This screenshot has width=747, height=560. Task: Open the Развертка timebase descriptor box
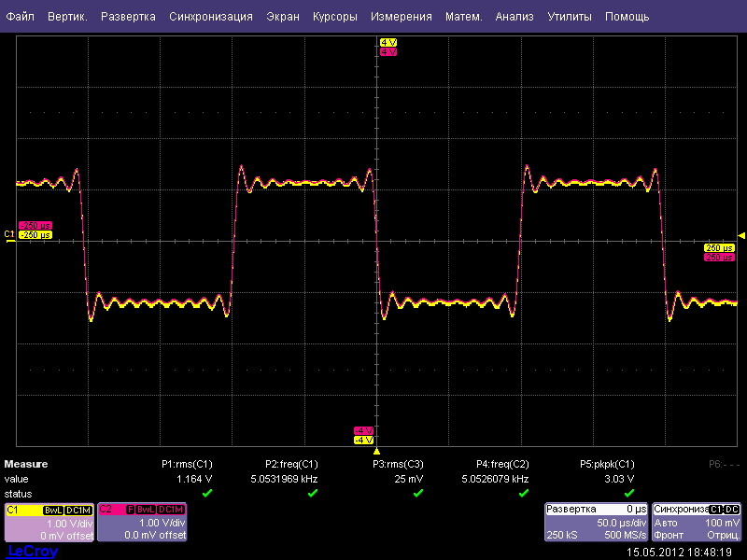596,523
